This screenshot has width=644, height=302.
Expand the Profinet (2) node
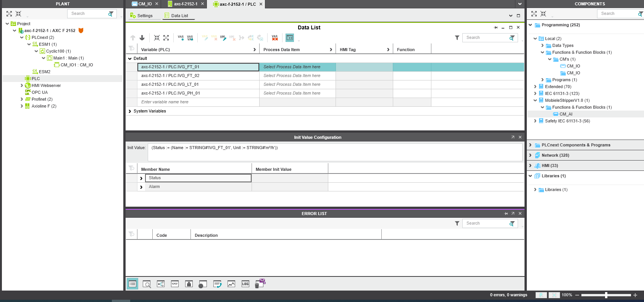point(22,99)
